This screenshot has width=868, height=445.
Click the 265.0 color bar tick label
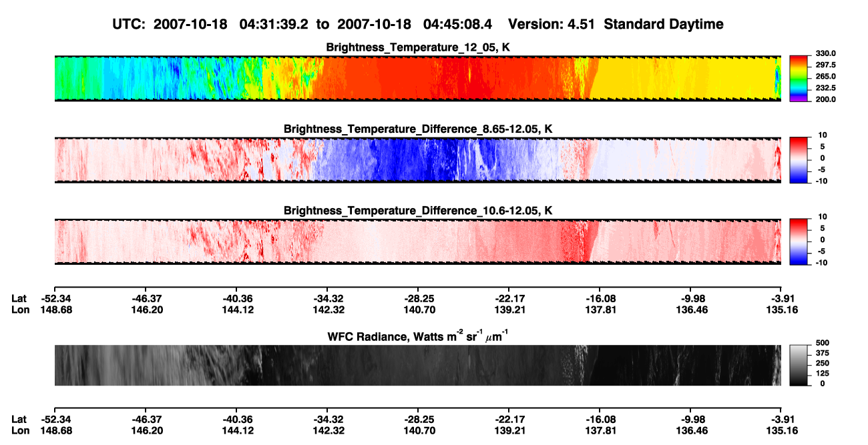point(827,76)
